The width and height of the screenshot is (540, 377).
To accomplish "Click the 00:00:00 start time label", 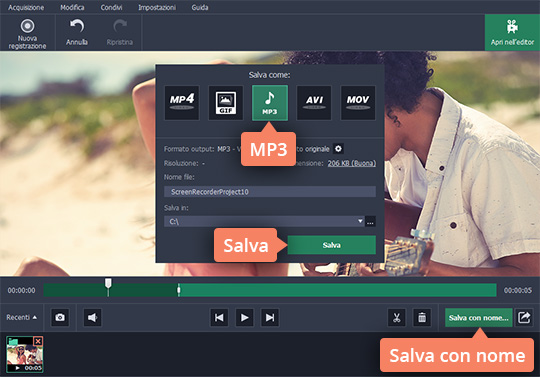I will (21, 290).
